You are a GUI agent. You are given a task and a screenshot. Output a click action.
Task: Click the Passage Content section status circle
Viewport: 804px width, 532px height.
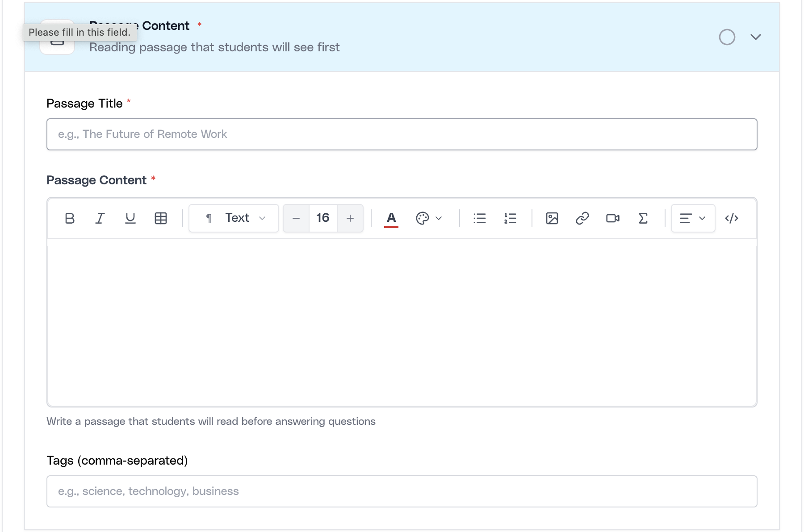point(727,37)
